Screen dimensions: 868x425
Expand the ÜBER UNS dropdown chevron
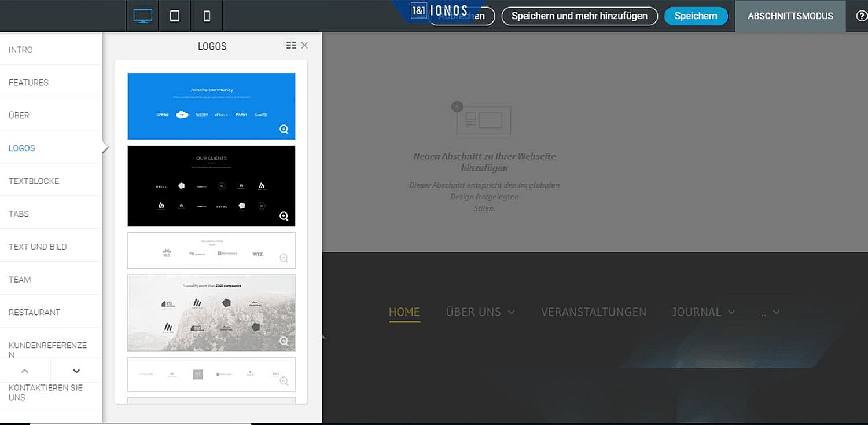(512, 312)
